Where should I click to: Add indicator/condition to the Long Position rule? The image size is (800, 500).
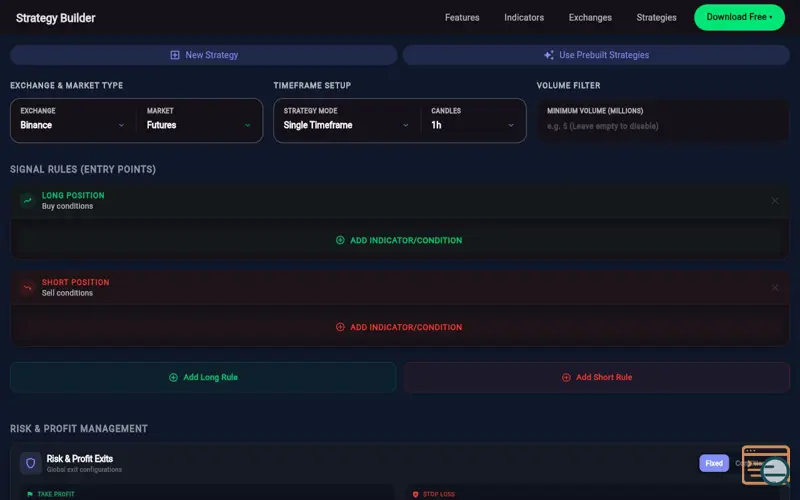pos(399,240)
